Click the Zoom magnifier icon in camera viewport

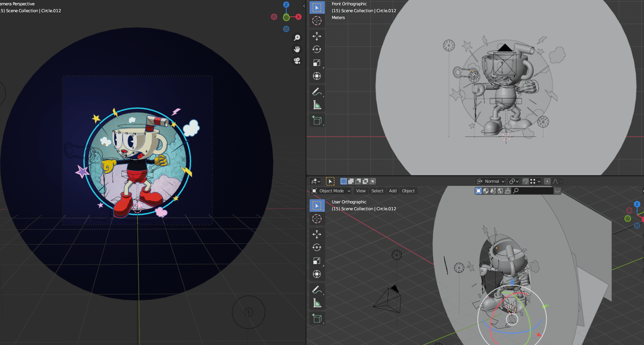pos(297,38)
